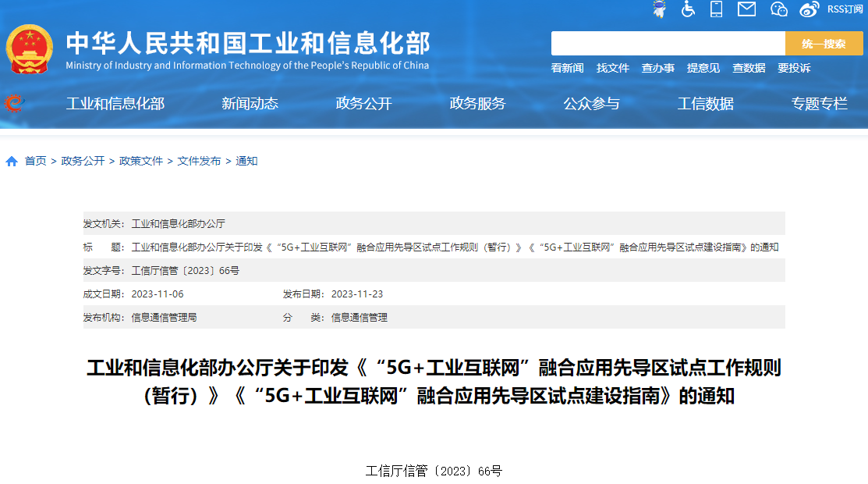Click the red swirl icon beside navigation
The width and height of the screenshot is (868, 484).
(x=14, y=103)
